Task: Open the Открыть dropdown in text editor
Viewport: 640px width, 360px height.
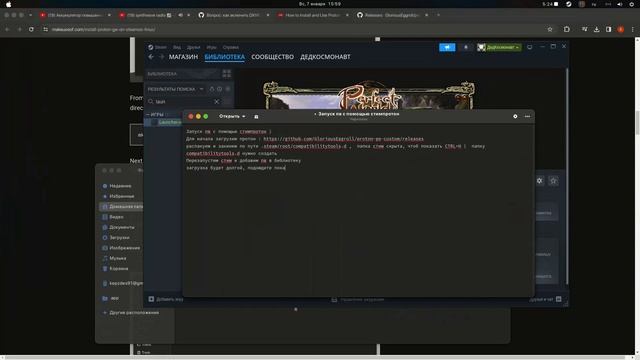Action: coord(232,116)
